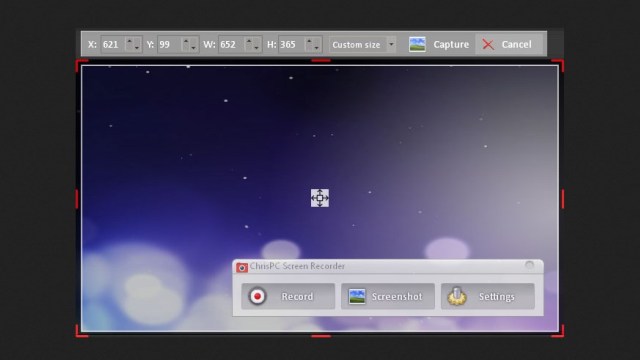Increase the W width with up arrow
The image size is (640, 360).
click(249, 41)
